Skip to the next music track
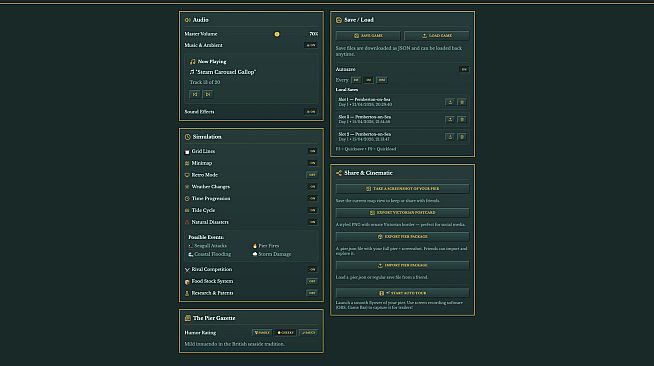This screenshot has height=366, width=654. tap(208, 94)
